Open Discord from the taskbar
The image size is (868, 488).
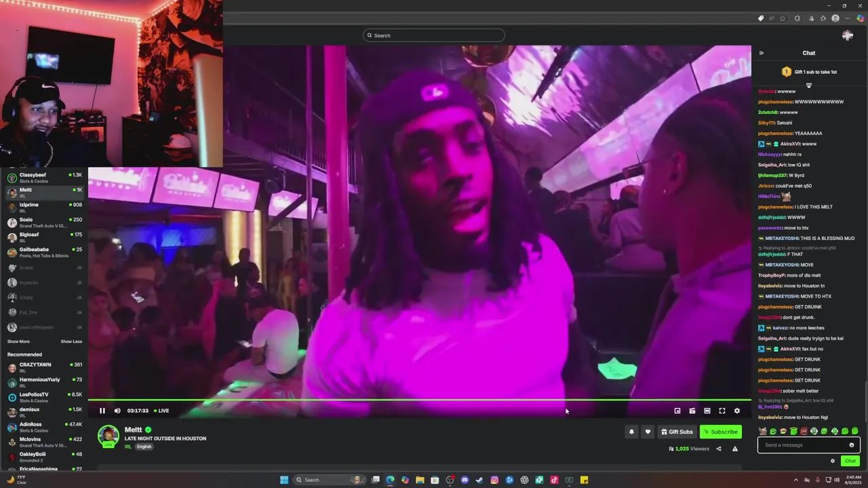pyautogui.click(x=465, y=480)
